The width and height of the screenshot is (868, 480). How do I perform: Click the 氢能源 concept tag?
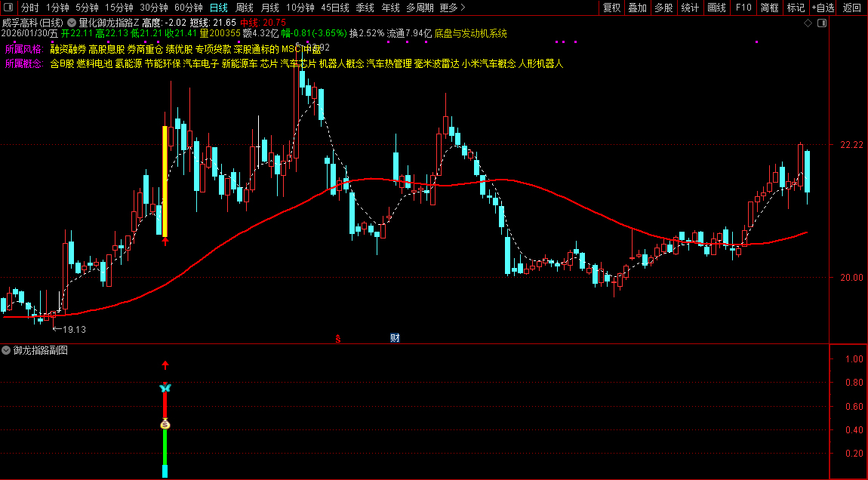tap(128, 63)
